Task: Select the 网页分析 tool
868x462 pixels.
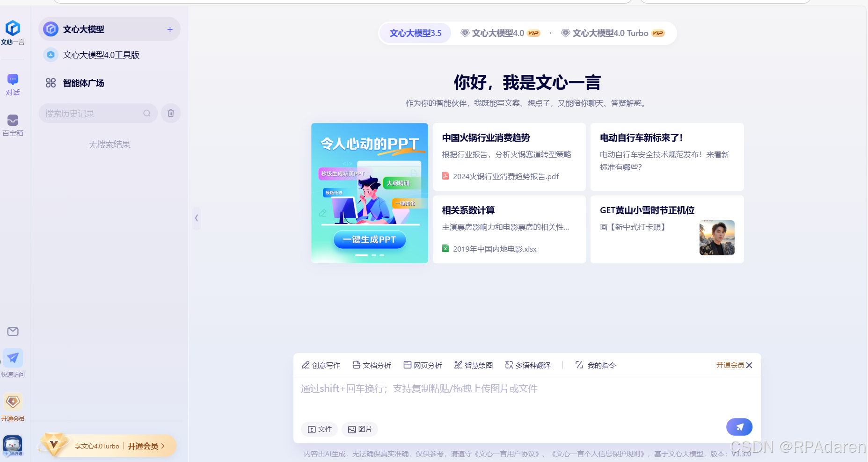Action: point(423,365)
